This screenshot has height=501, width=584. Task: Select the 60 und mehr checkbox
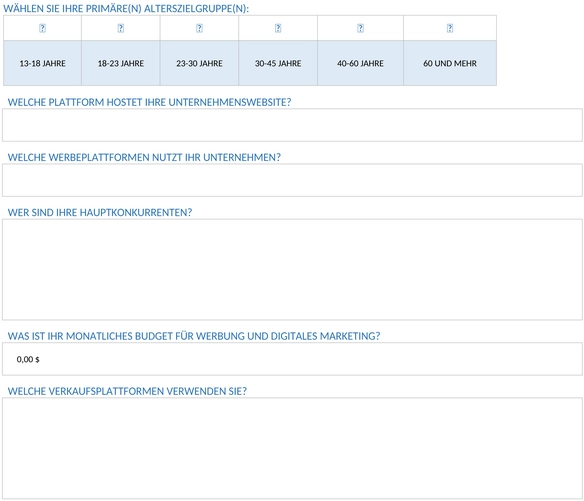(450, 28)
